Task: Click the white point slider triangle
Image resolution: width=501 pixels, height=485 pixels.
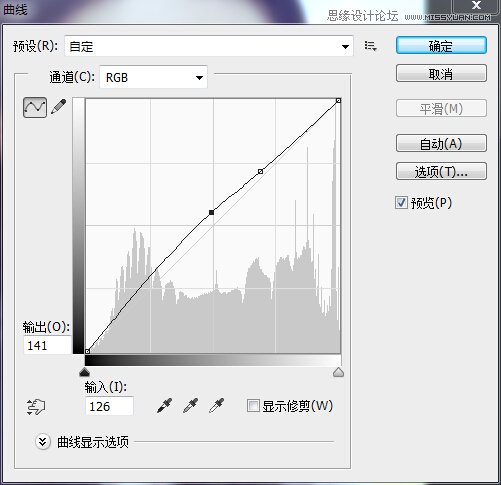Action: (x=338, y=372)
